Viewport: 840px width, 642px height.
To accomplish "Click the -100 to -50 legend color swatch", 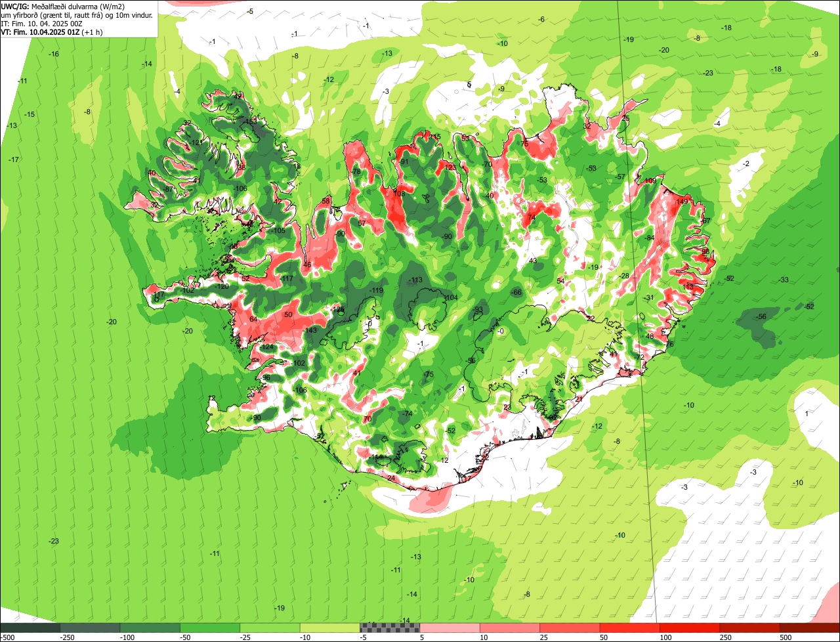I will [x=150, y=628].
